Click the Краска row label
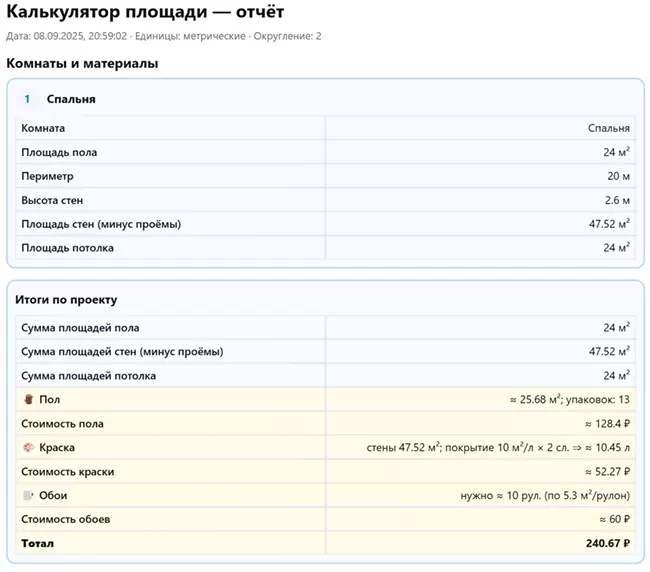The height and width of the screenshot is (572, 650). pos(57,448)
